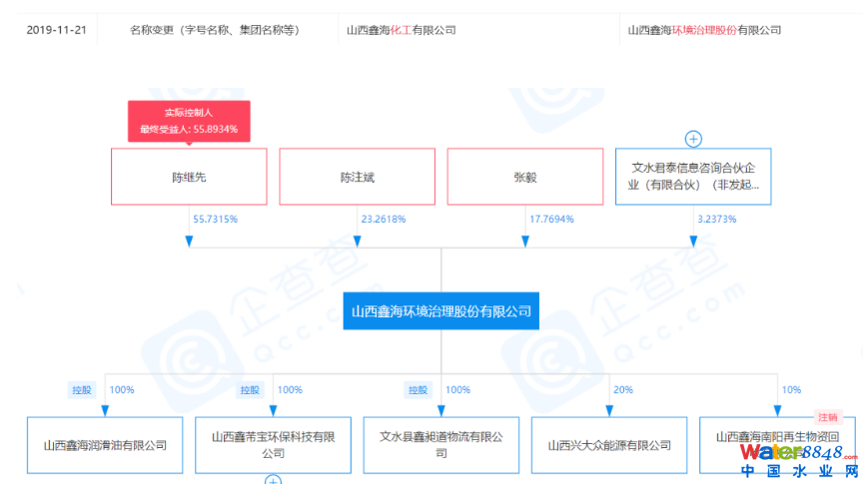Open shareholder 陈继先 node
This screenshot has height=488, width=868.
pos(189,177)
